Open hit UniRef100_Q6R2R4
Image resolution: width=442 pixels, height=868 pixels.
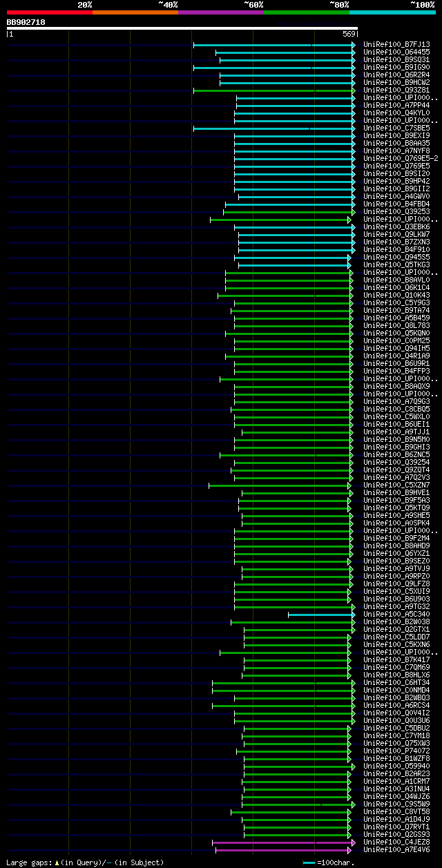397,75
